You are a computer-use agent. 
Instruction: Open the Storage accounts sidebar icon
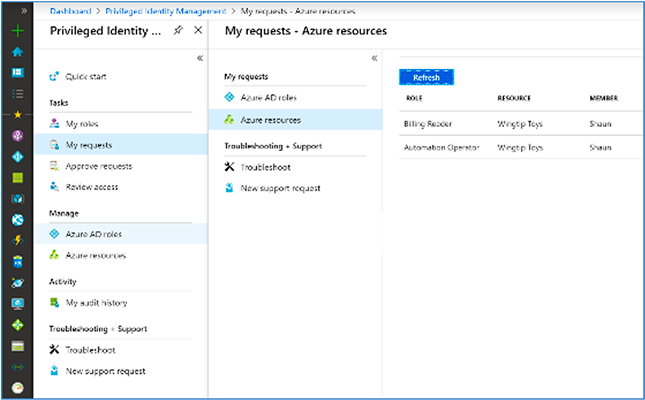(18, 346)
